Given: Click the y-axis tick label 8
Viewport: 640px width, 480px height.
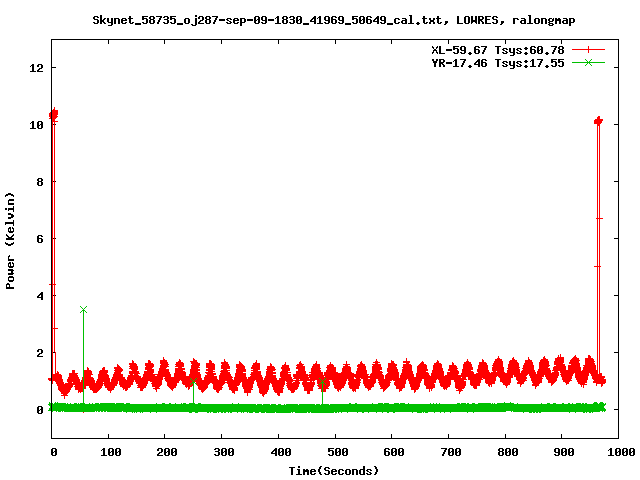Looking at the screenshot, I should click(x=40, y=182).
